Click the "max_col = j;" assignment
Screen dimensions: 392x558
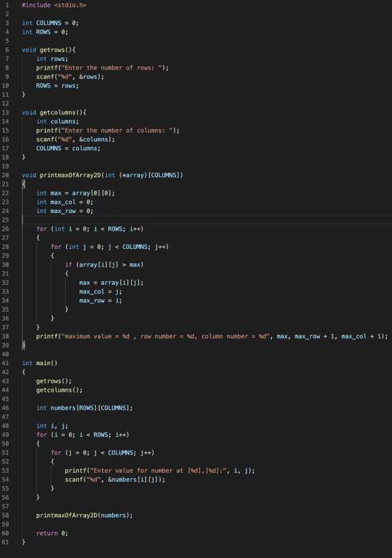(x=100, y=292)
